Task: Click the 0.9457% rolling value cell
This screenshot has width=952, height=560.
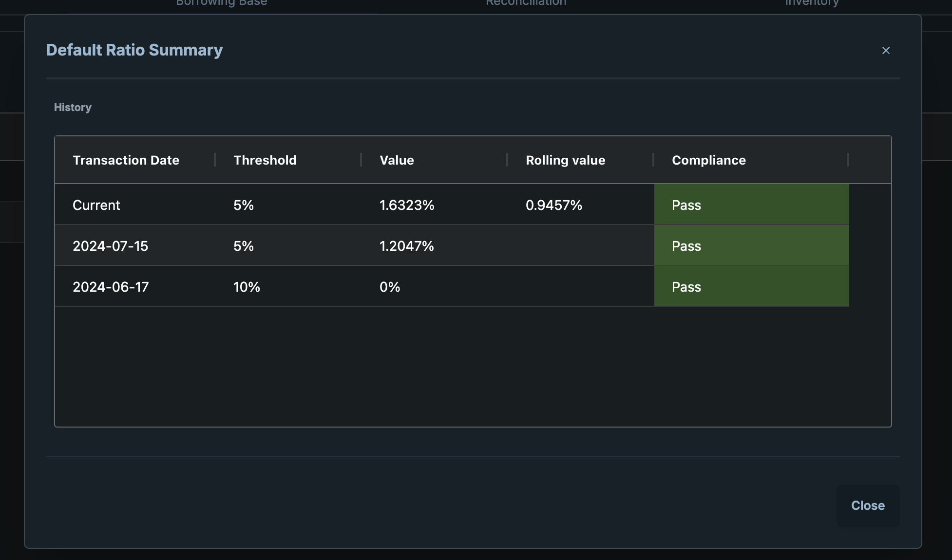Action: pos(554,205)
